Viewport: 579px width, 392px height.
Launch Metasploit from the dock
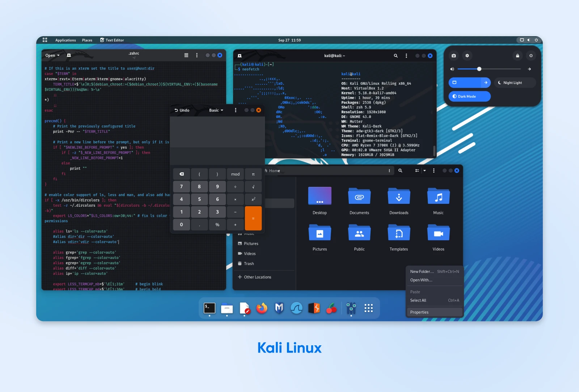coord(279,308)
